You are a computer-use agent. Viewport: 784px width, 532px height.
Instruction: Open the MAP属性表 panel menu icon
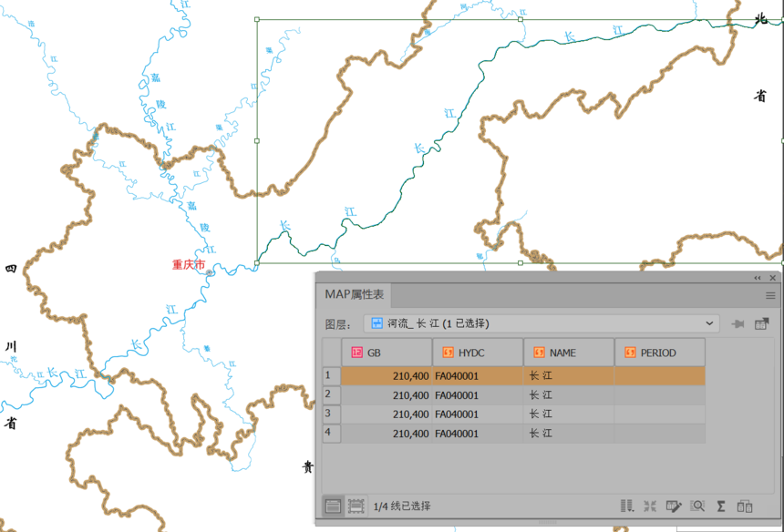click(x=770, y=296)
